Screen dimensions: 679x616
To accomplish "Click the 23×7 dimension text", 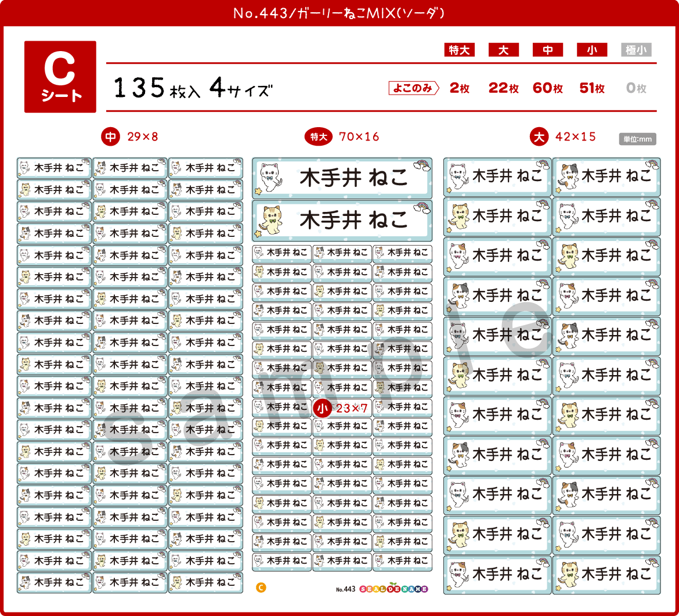I will point(352,408).
